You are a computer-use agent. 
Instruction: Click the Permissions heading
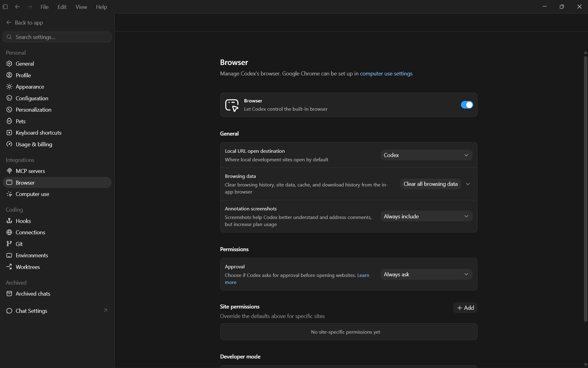coord(234,249)
